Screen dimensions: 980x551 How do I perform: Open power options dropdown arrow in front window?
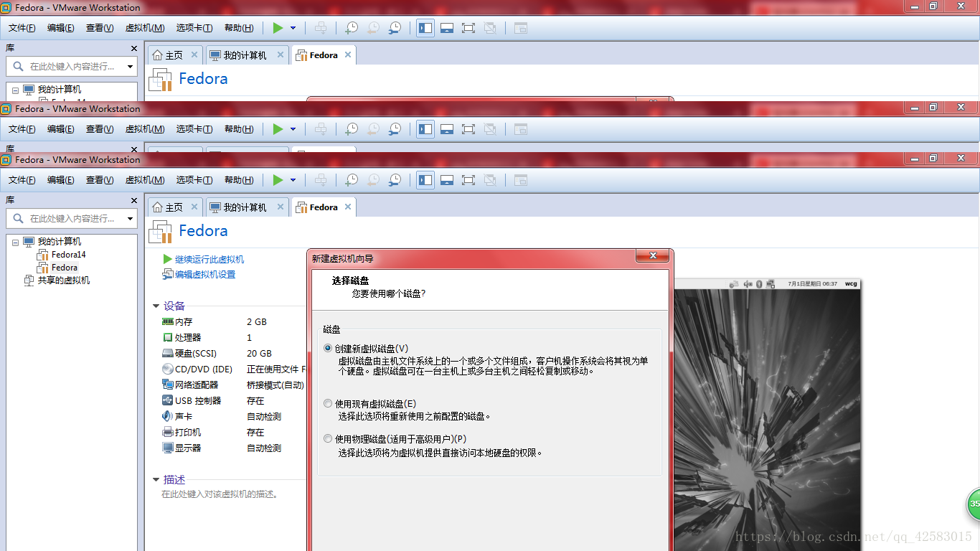coord(293,180)
